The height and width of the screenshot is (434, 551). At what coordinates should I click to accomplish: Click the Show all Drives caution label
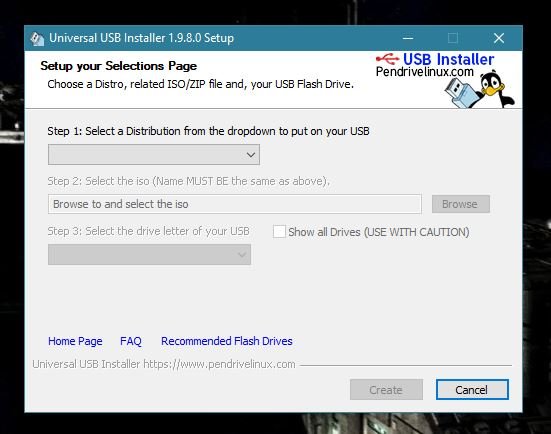pyautogui.click(x=379, y=232)
